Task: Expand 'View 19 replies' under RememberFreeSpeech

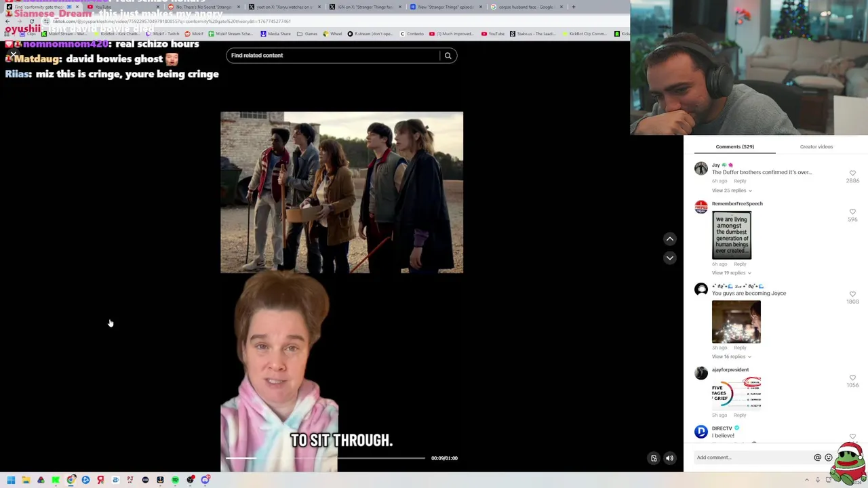Action: pos(731,273)
